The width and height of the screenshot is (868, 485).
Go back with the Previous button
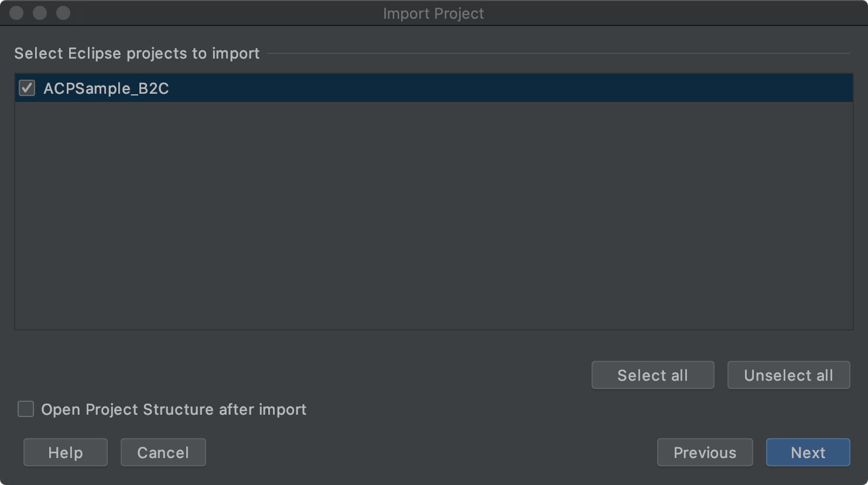705,452
